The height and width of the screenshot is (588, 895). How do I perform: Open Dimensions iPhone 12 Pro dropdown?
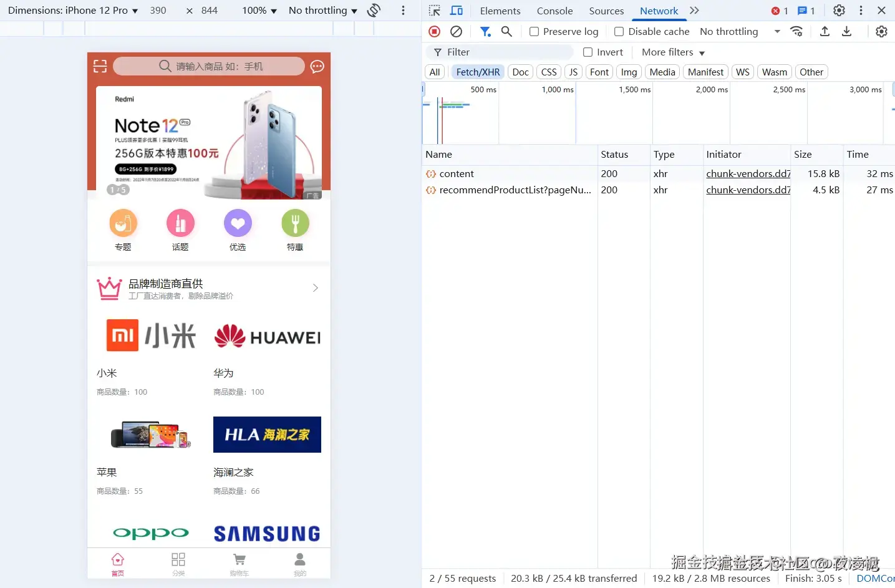click(73, 11)
